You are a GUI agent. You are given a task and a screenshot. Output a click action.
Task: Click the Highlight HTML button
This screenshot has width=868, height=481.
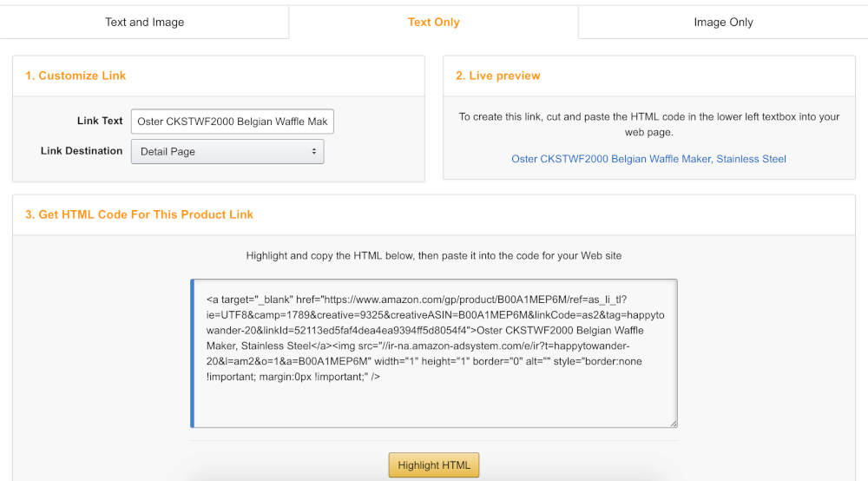(434, 465)
